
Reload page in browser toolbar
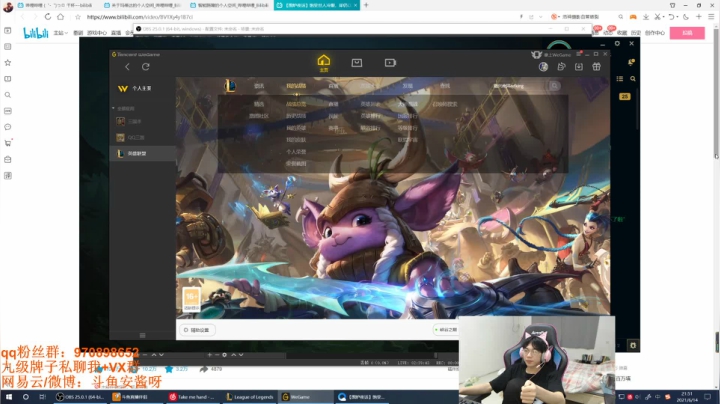(48, 17)
